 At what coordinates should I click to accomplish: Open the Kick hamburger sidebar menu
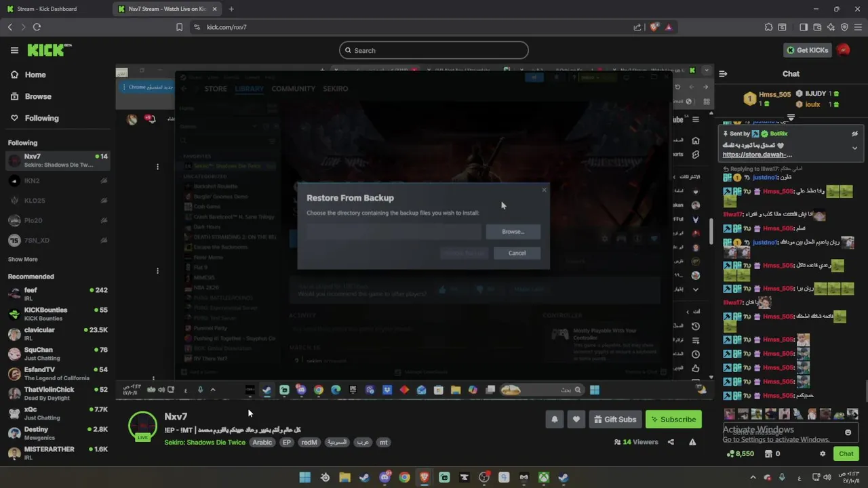click(14, 50)
